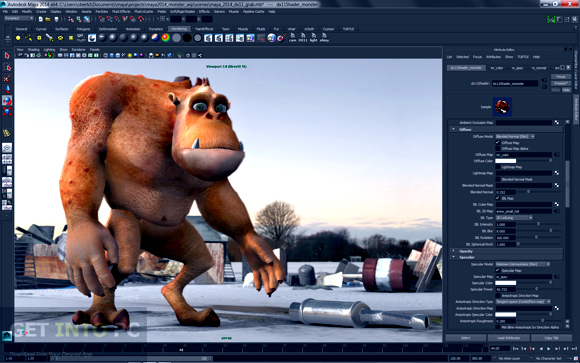Click the solid black sphere shelf icon
The image size is (580, 363).
point(187,38)
